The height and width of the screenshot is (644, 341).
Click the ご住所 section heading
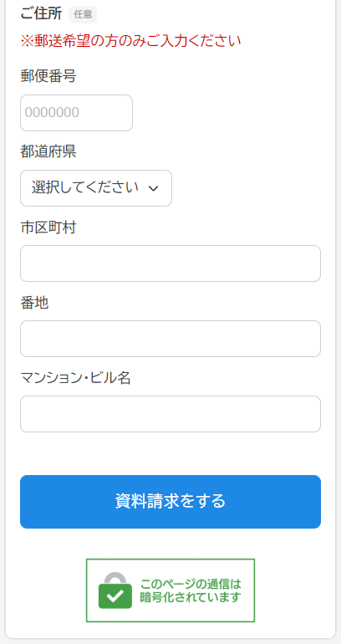click(41, 14)
